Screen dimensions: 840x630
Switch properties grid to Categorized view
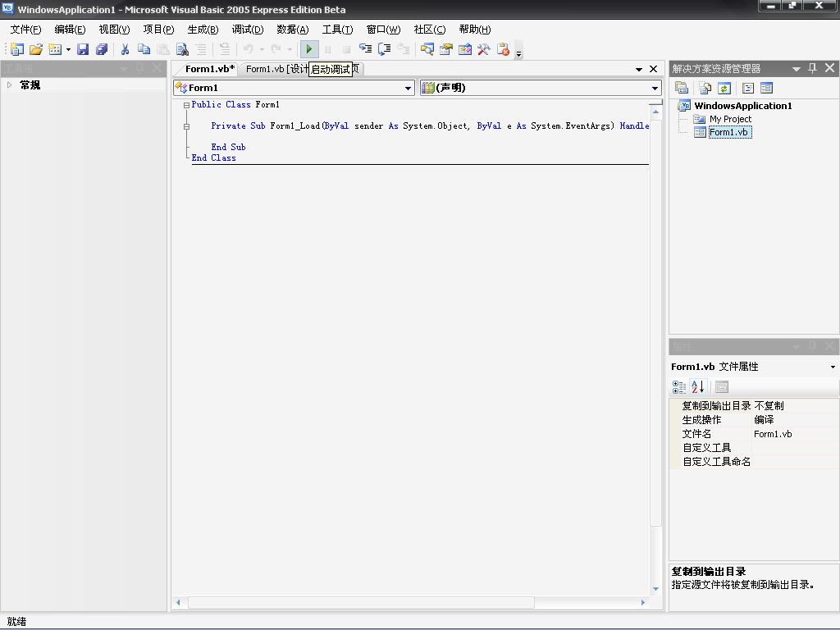pyautogui.click(x=678, y=387)
